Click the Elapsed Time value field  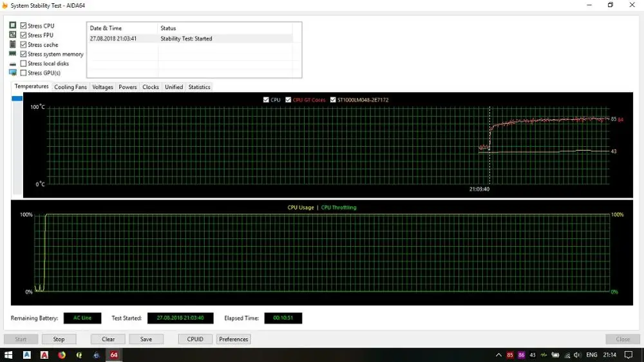pyautogui.click(x=283, y=318)
